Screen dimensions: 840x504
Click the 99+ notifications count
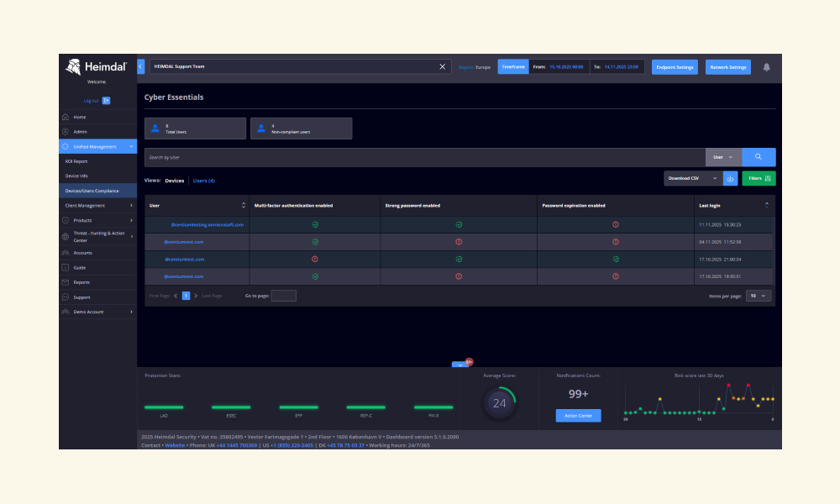pyautogui.click(x=578, y=394)
